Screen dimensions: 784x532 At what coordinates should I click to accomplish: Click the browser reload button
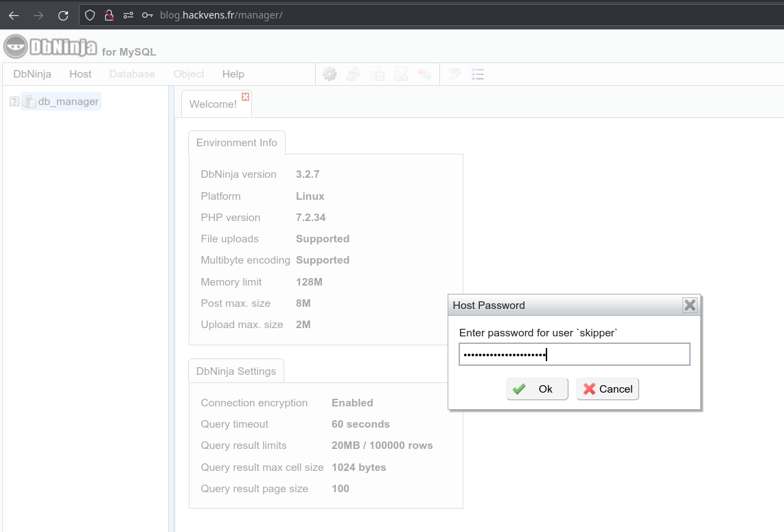coord(63,15)
